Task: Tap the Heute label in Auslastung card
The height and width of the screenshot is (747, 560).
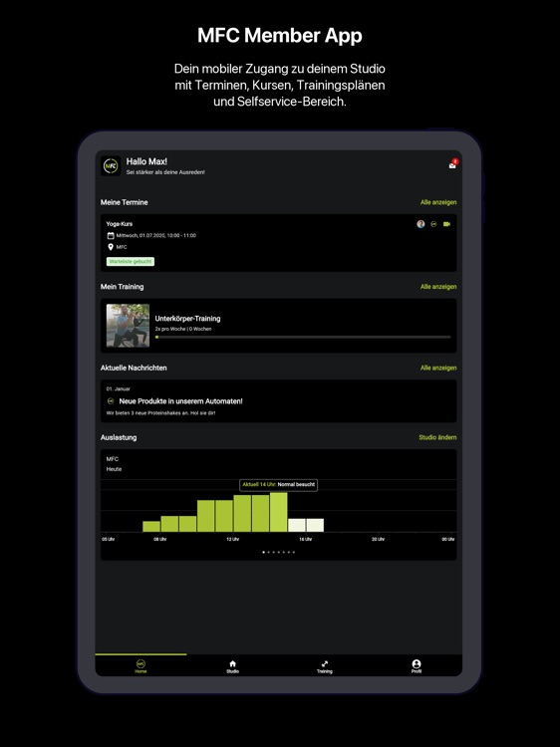Action: pos(114,469)
